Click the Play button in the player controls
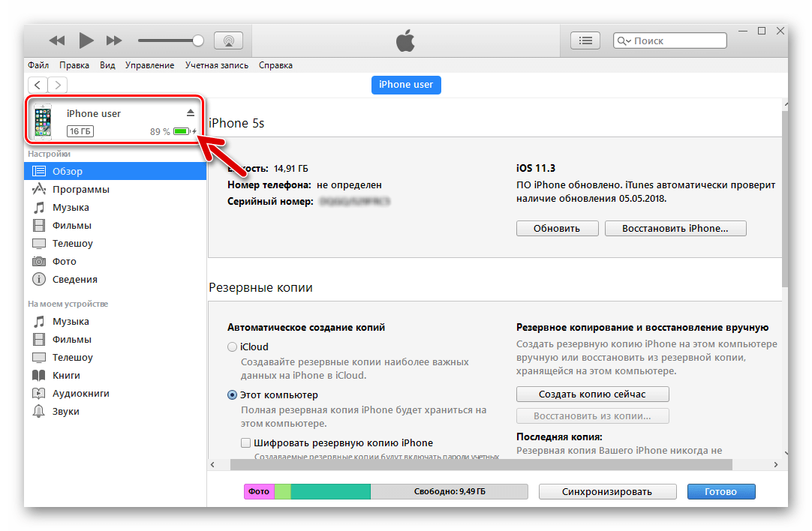The width and height of the screenshot is (812, 531). [x=86, y=40]
